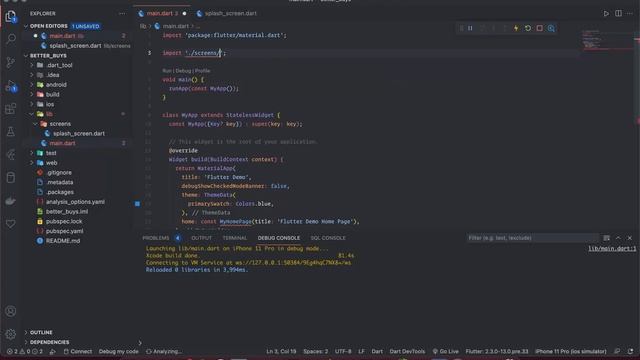
Task: Open notifications bell in status bar
Action: pos(631,351)
